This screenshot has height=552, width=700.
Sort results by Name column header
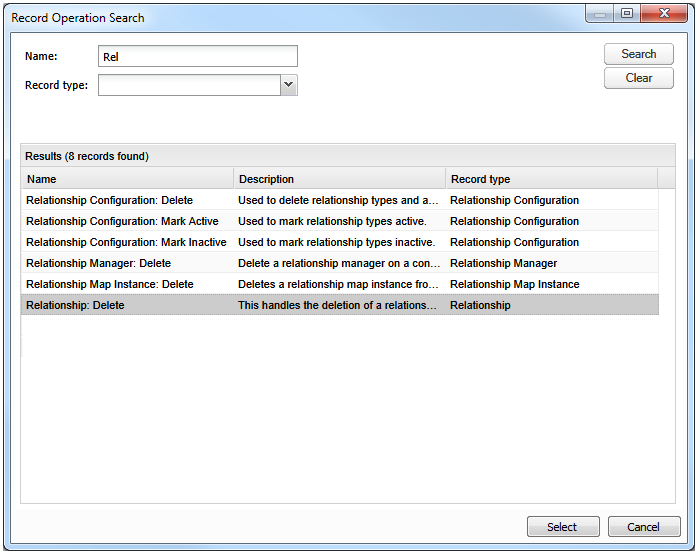[127, 179]
